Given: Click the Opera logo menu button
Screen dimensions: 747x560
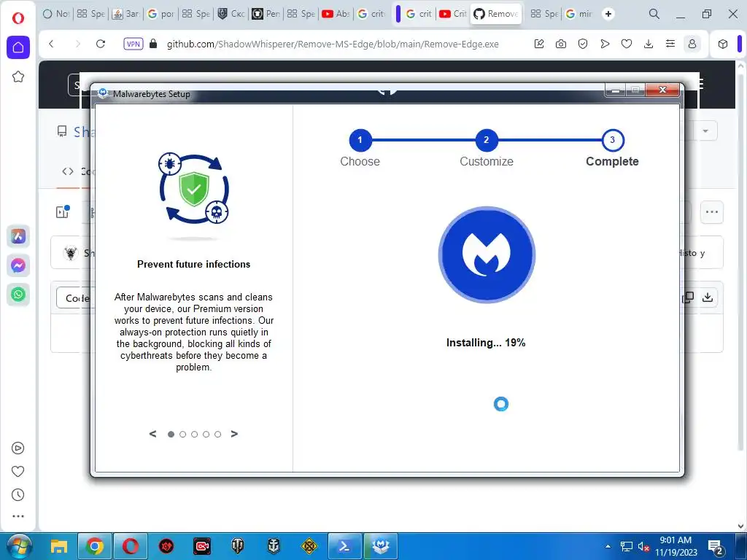Looking at the screenshot, I should click(18, 18).
